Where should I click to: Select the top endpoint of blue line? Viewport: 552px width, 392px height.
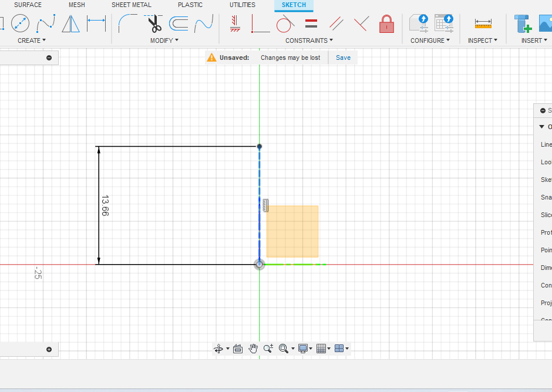coord(260,146)
